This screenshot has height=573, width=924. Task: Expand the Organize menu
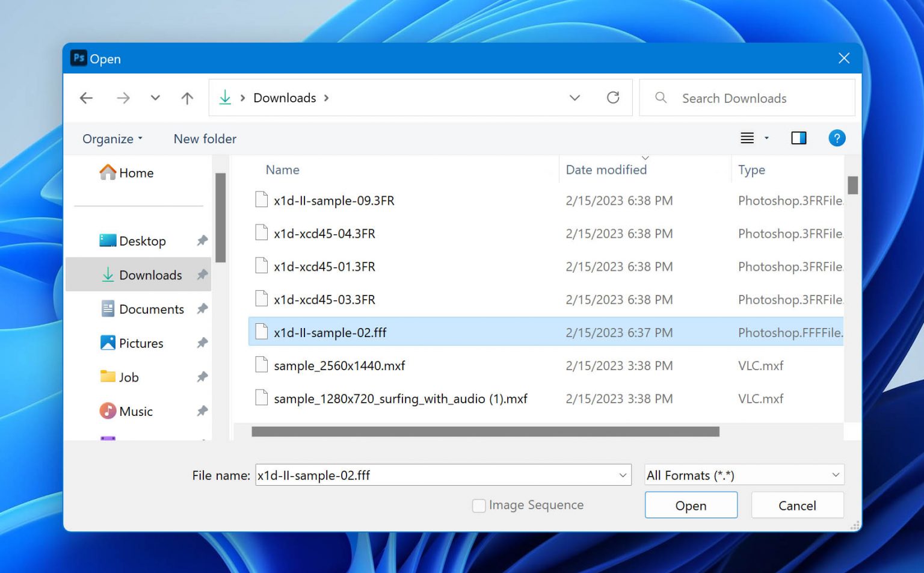coord(112,138)
